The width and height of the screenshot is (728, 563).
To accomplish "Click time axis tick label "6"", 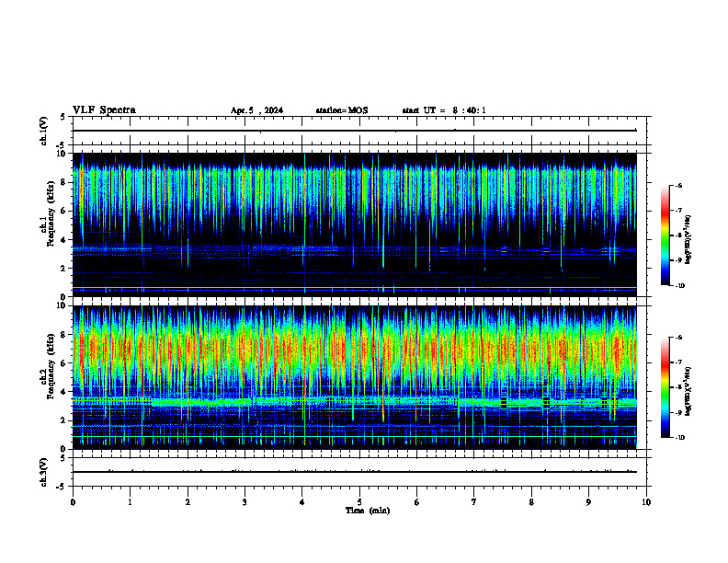I will coord(416,502).
